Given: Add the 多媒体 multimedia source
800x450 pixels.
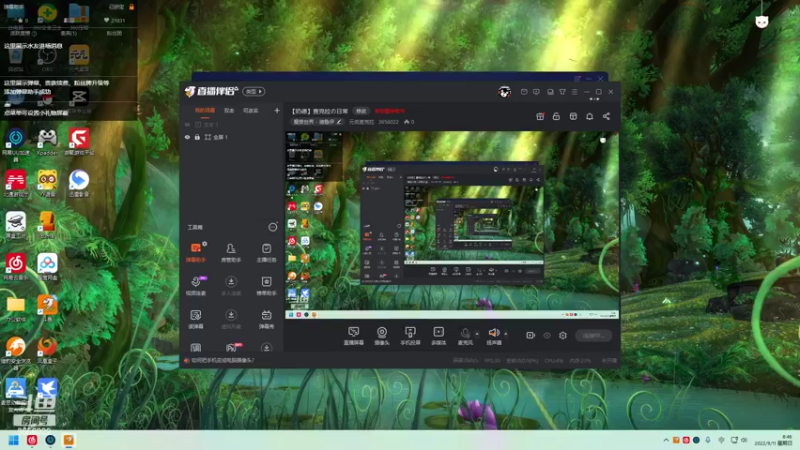Looking at the screenshot, I should 438,336.
